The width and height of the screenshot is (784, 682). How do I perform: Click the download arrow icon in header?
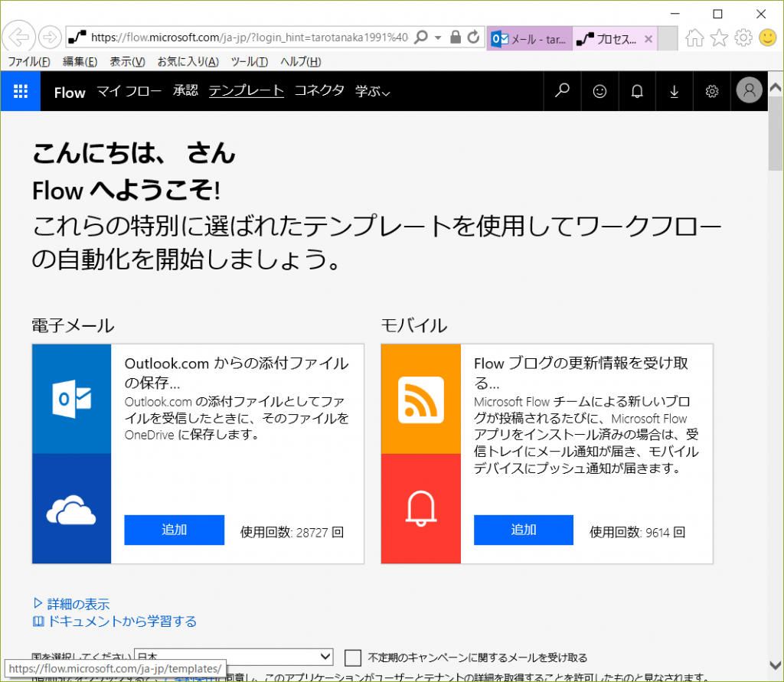tap(675, 91)
